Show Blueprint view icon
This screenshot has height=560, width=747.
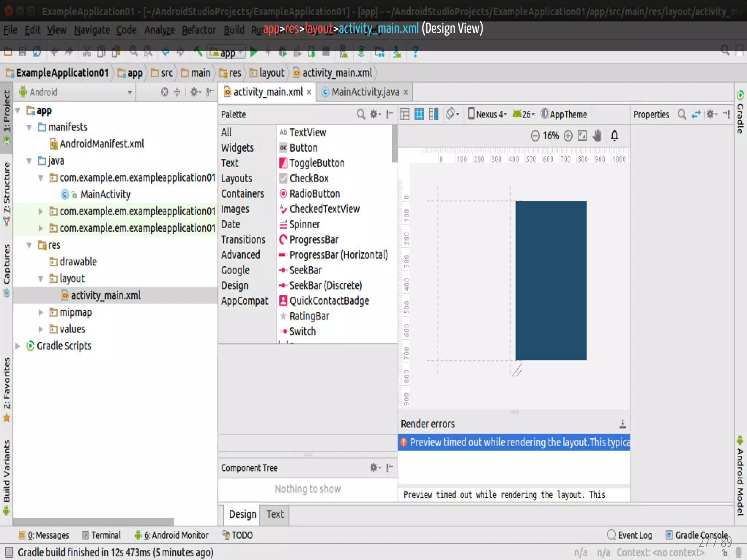(x=419, y=114)
